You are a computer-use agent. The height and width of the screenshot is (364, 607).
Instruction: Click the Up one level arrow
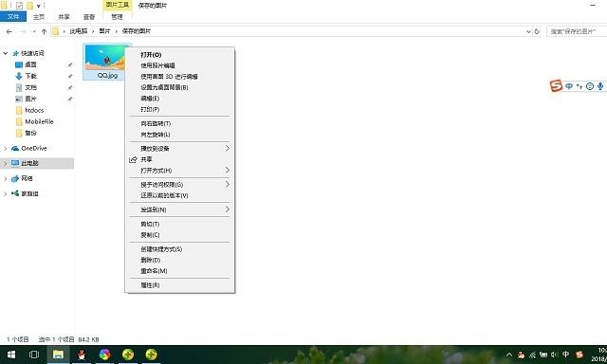point(45,31)
